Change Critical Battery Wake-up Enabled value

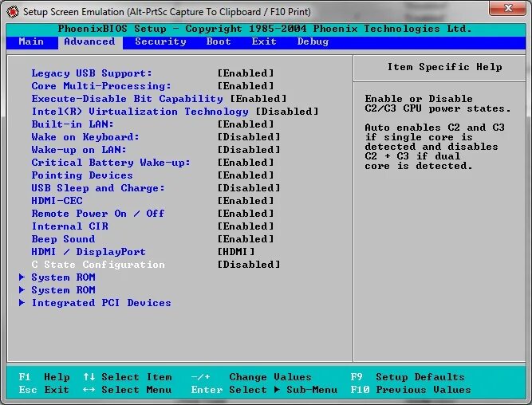click(246, 163)
